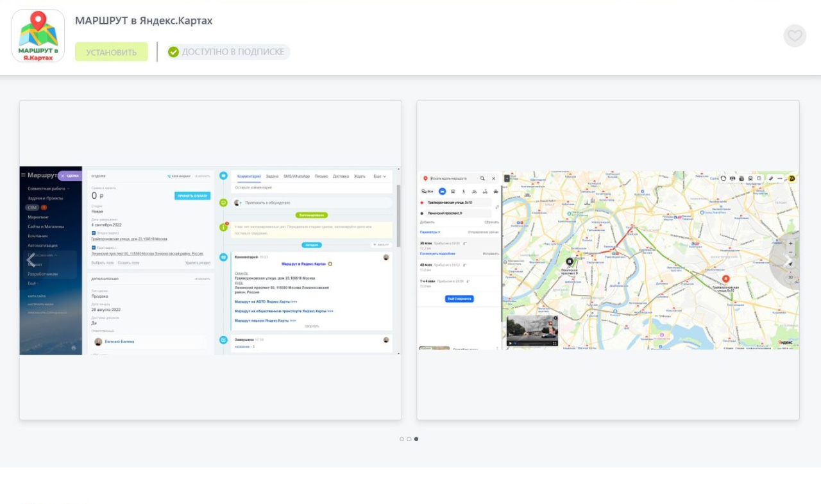
Task: Go to the previous screenshot with the left arrow
Action: (31, 260)
